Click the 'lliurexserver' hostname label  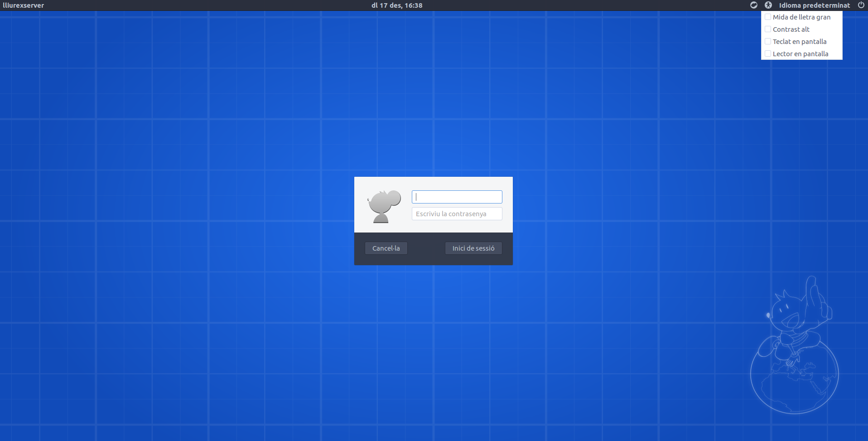pos(24,5)
